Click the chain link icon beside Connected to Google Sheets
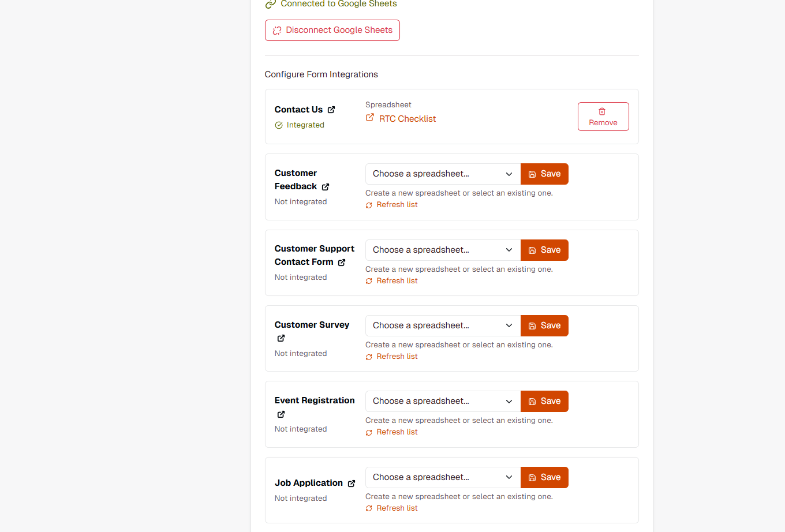The width and height of the screenshot is (785, 532). click(x=270, y=4)
